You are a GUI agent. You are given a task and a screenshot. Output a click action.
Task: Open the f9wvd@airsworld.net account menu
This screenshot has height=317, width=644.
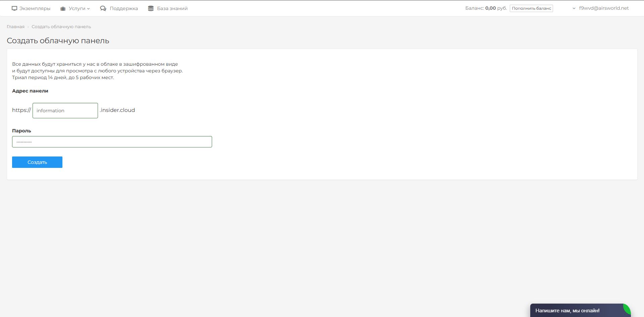[x=604, y=8]
